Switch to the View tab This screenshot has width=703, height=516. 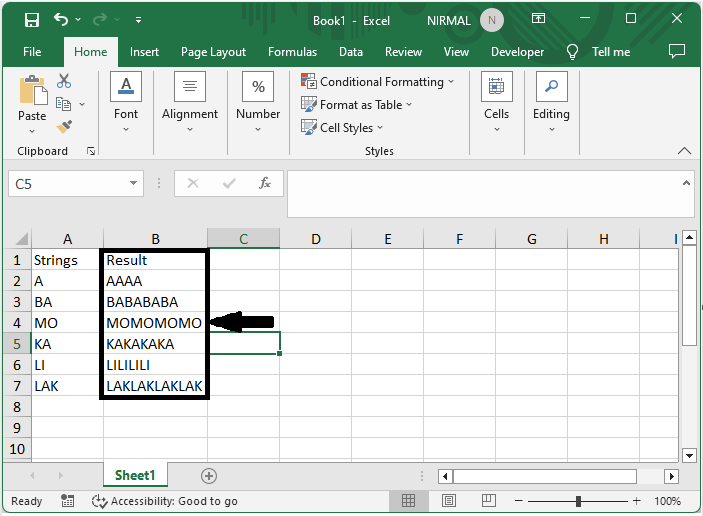pyautogui.click(x=456, y=52)
